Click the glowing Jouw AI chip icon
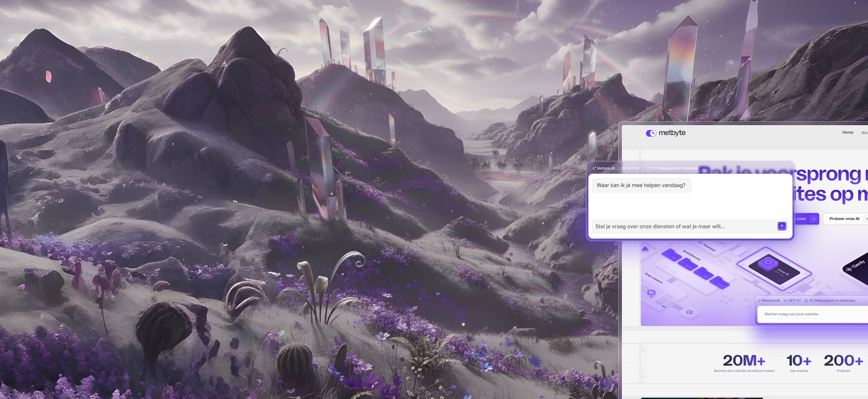 tap(768, 262)
